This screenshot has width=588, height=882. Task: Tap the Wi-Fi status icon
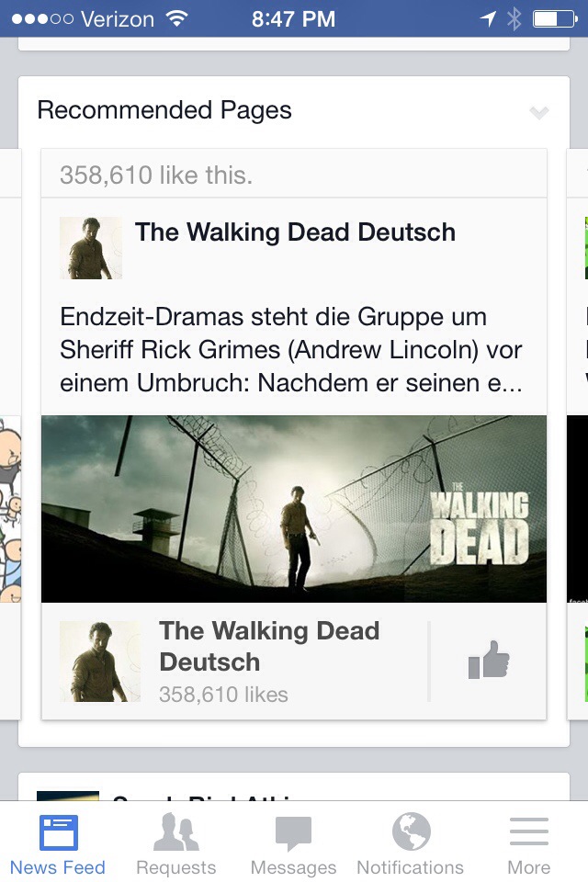(x=176, y=18)
